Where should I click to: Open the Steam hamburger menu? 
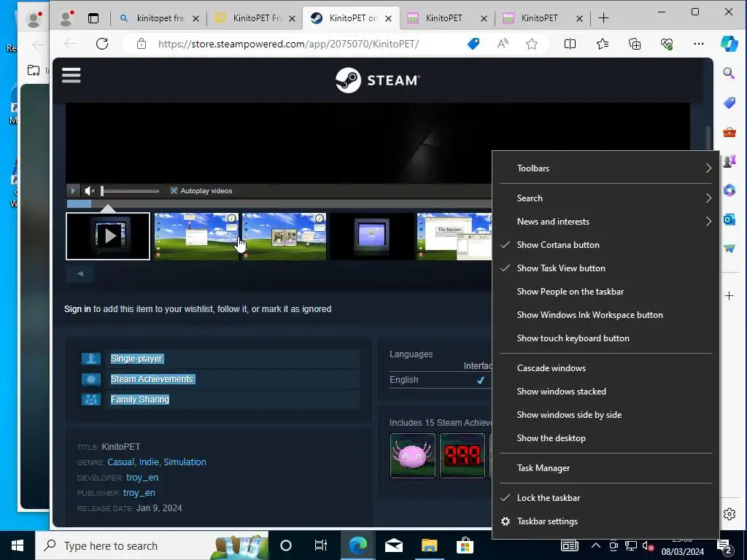pos(71,75)
